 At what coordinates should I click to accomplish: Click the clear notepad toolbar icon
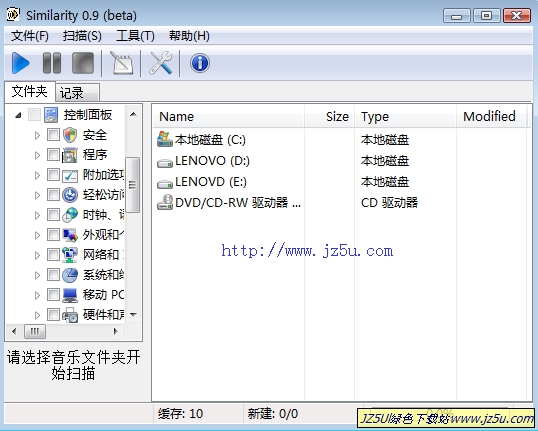point(121,63)
